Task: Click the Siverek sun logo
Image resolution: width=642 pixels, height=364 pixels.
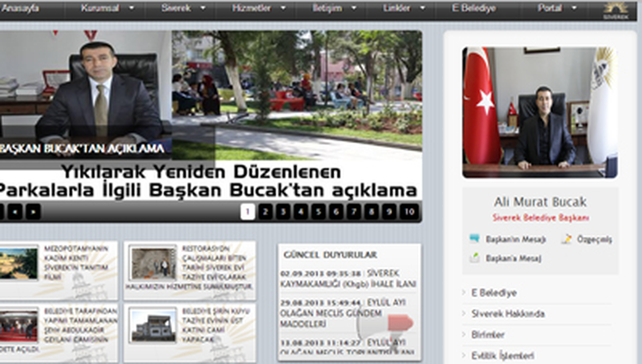Action: pyautogui.click(x=616, y=10)
